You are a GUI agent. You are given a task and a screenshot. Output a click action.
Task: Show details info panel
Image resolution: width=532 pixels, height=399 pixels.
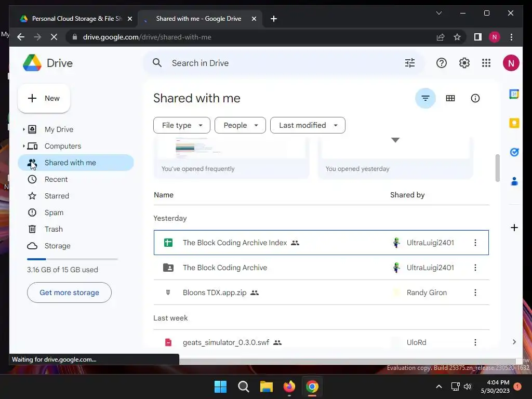pos(475,98)
